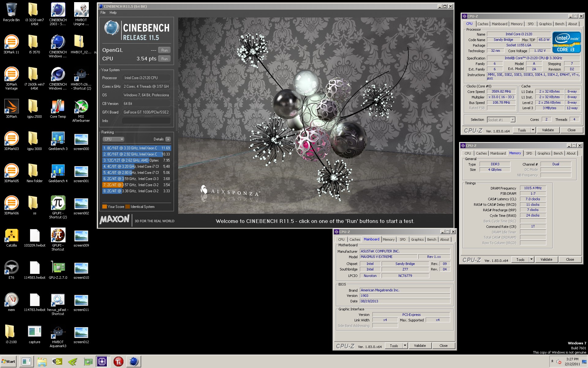The height and width of the screenshot is (368, 588).
Task: Open the CPU ranking type dropdown in Cinebench
Action: tap(113, 139)
